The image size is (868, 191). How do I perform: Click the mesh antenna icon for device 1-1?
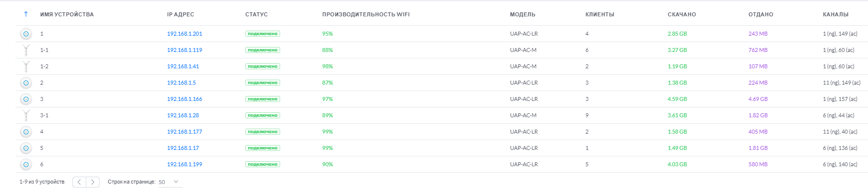click(26, 50)
